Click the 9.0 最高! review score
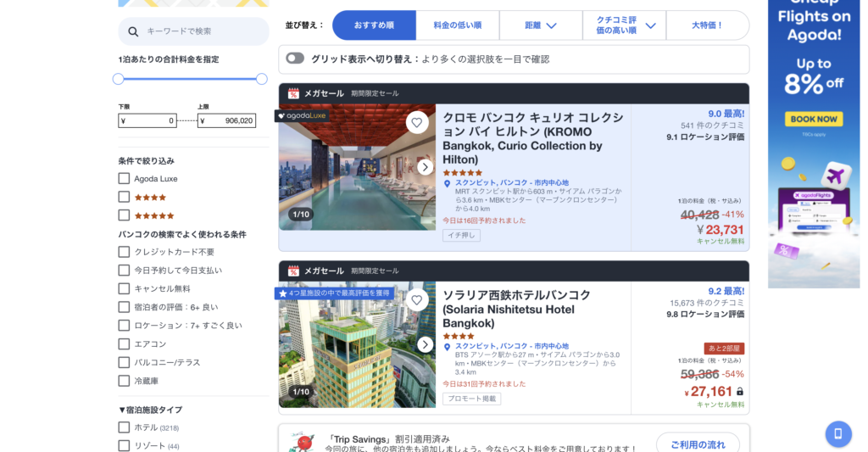 click(726, 114)
